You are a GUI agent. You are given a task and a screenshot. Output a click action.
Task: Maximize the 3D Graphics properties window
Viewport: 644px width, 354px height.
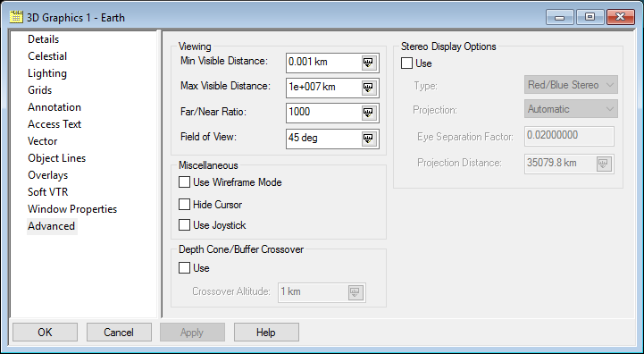click(590, 17)
